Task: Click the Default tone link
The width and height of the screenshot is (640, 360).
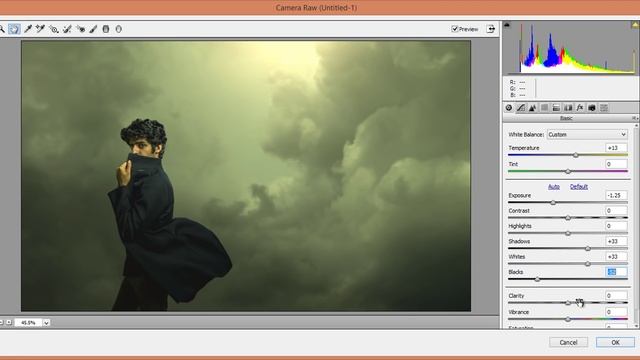Action: [x=579, y=187]
